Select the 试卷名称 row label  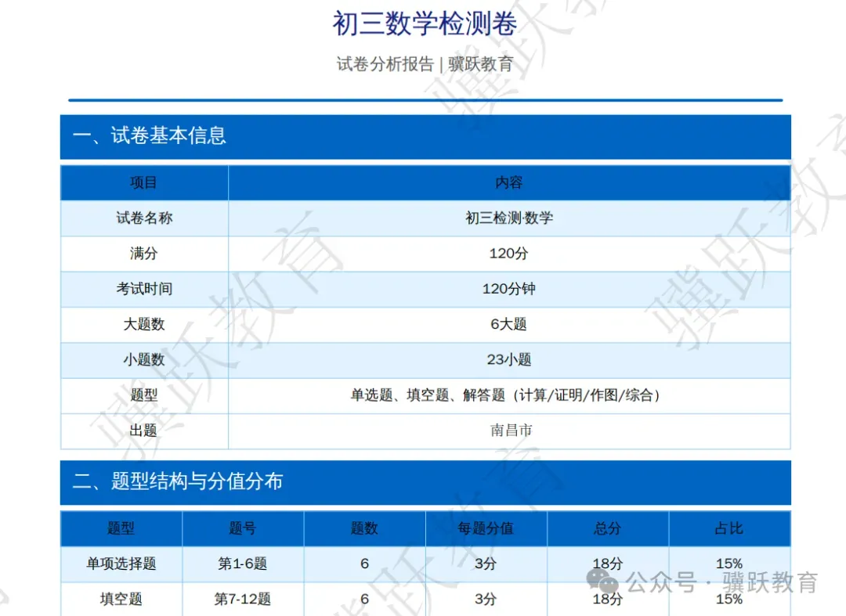coord(144,218)
